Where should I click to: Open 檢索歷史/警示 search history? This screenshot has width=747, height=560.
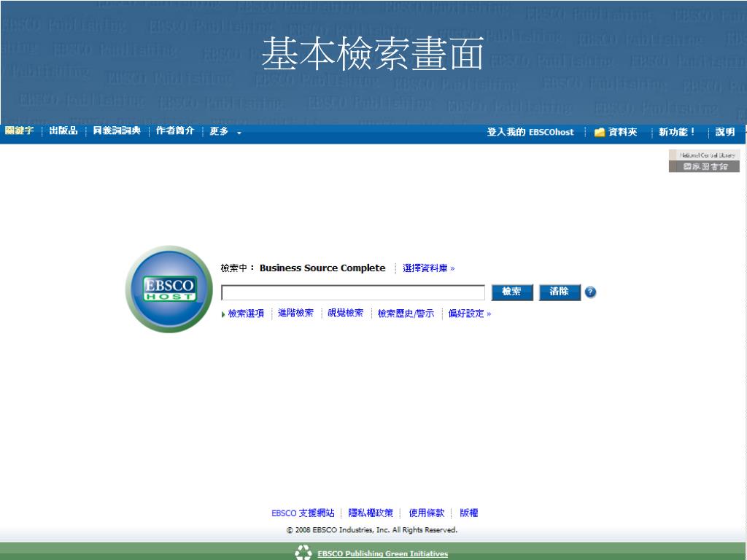[406, 314]
